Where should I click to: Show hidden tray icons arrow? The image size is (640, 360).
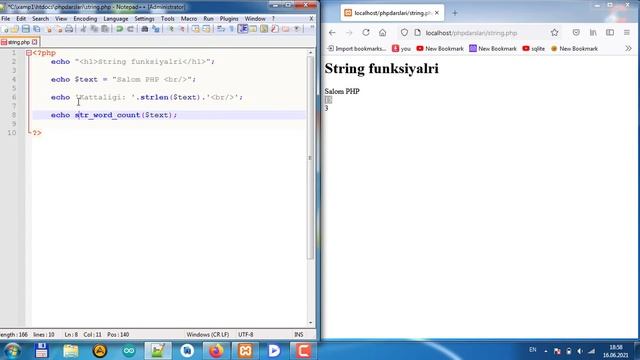pos(546,351)
